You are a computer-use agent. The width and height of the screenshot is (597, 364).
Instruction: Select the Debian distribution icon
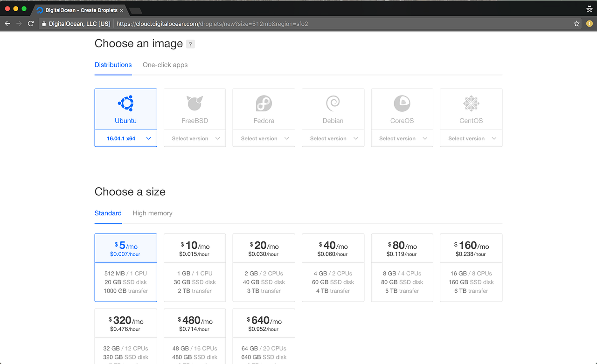pos(333,103)
